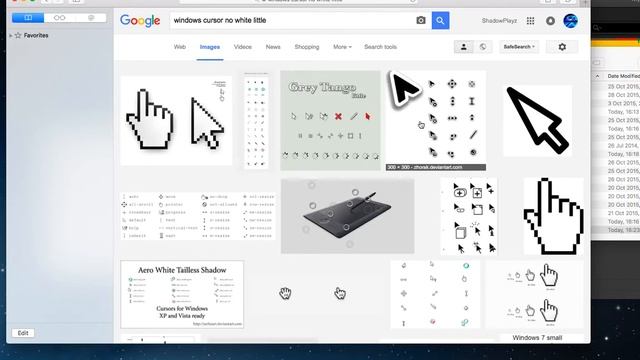Open the zhorak.deviantart.com cursor image
This screenshot has height=360, width=640.
click(x=436, y=120)
